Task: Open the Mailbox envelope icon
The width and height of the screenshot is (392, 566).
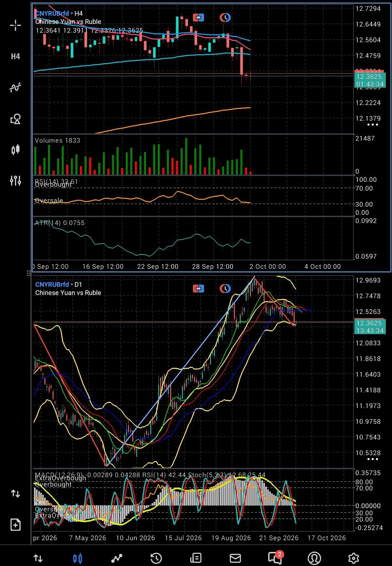Action: click(235, 558)
